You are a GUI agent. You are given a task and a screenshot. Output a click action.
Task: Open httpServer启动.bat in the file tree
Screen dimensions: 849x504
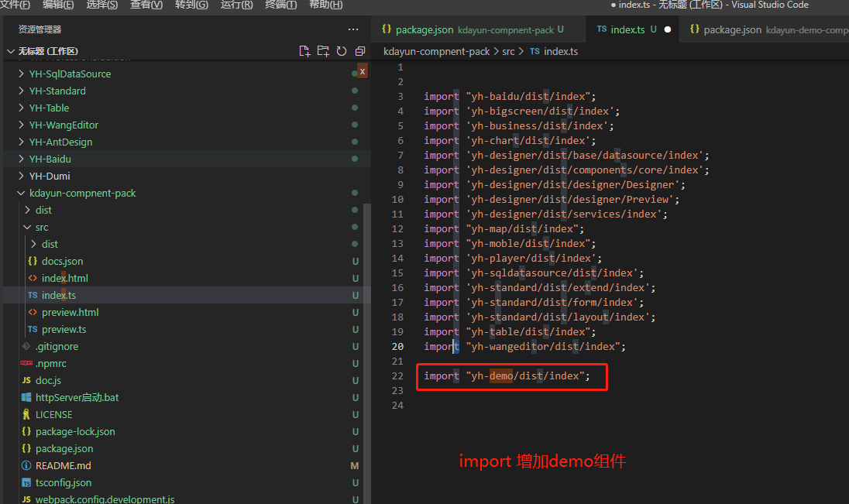[77, 397]
